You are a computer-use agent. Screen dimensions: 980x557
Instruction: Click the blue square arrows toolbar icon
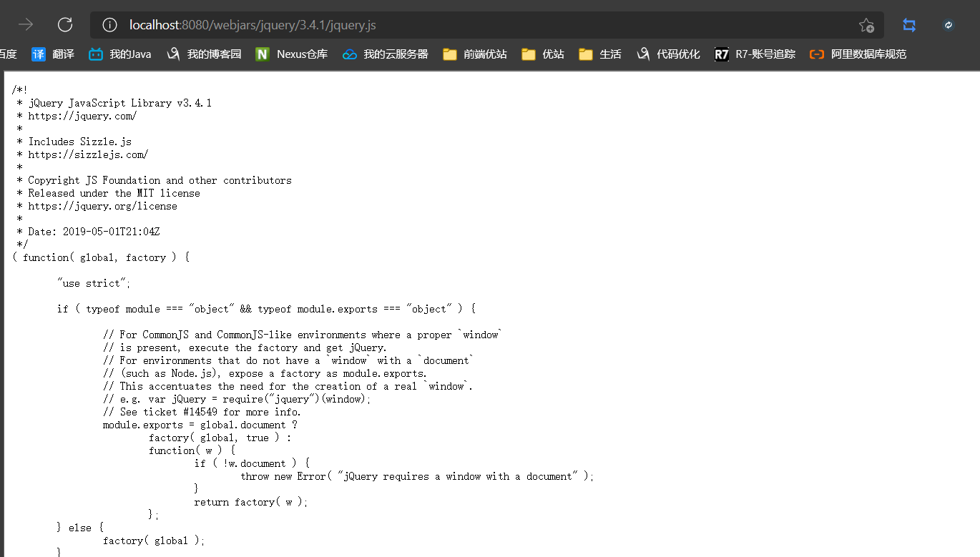[909, 25]
